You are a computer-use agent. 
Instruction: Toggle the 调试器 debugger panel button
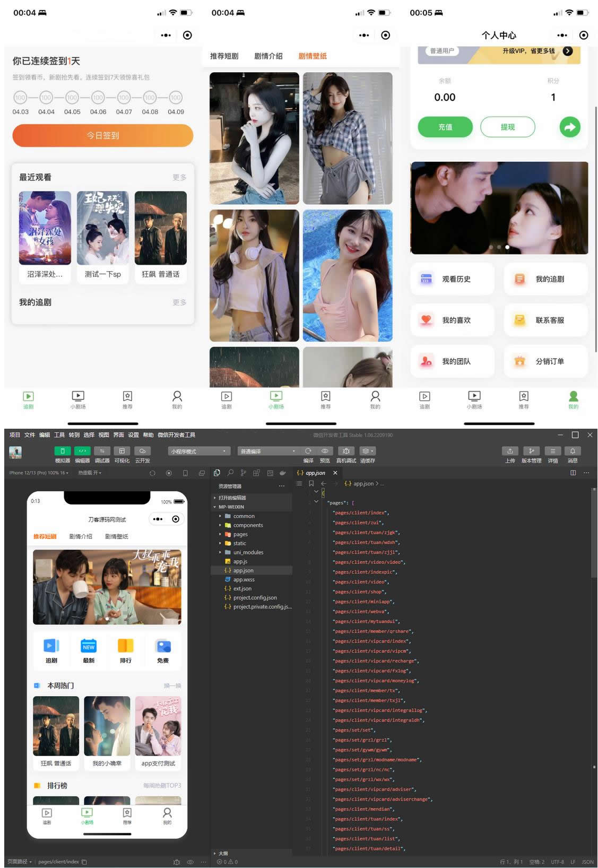pyautogui.click(x=102, y=451)
